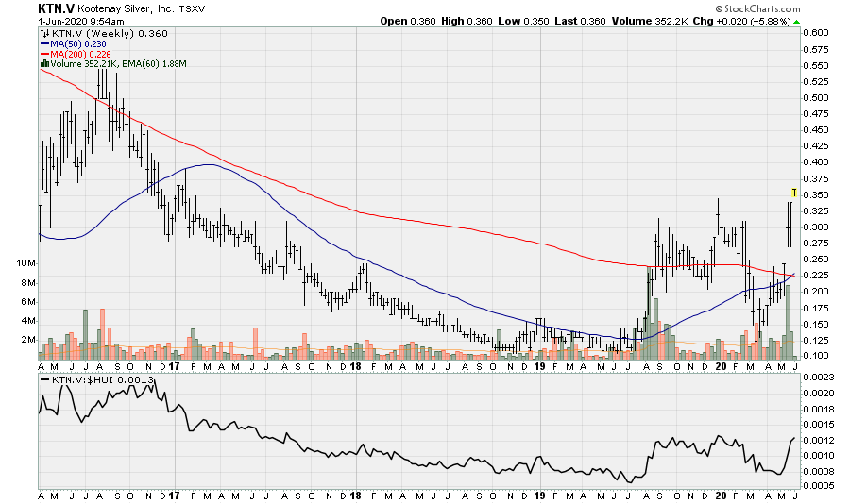This screenshot has height=504, width=850.
Task: Click the volume bars icon in the legend
Action: coord(45,64)
